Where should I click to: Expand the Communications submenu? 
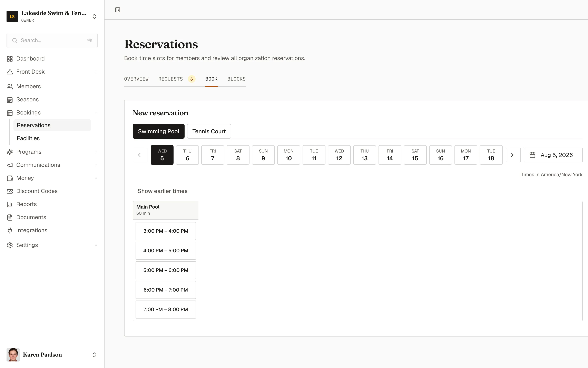(x=96, y=165)
